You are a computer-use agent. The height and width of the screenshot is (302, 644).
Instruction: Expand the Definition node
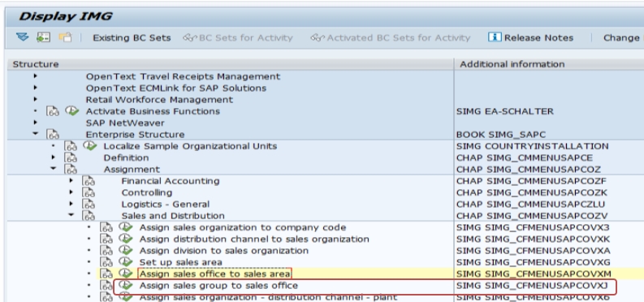pyautogui.click(x=54, y=157)
